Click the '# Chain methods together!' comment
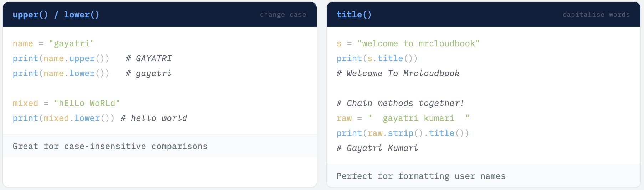Image resolution: width=644 pixels, height=190 pixels. tap(400, 103)
